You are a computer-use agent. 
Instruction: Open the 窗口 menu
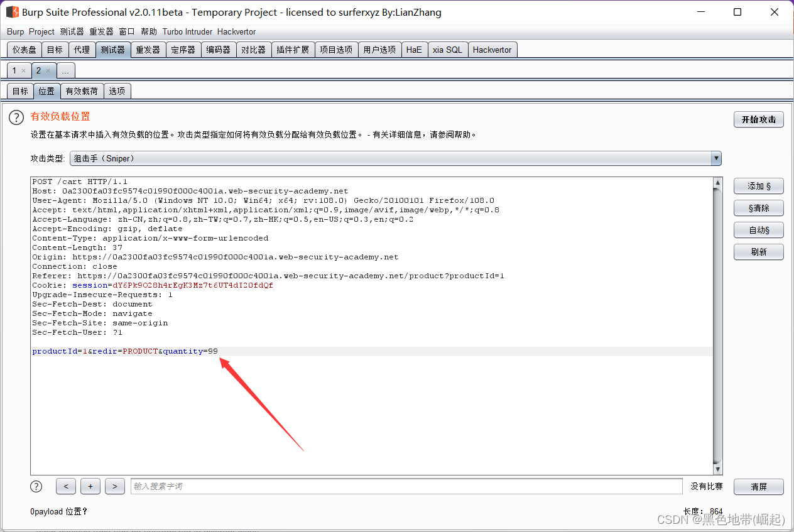coord(126,32)
